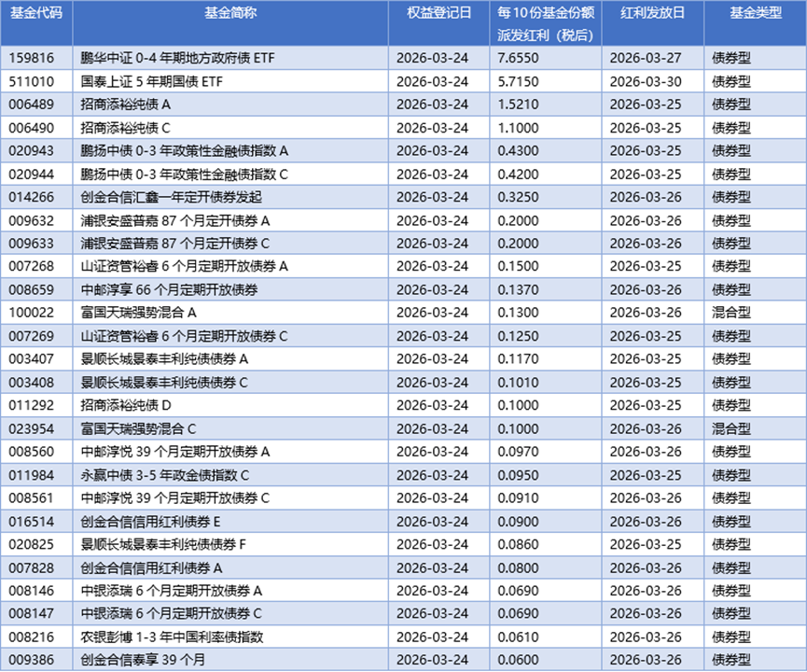This screenshot has height=672, width=807.
Task: Click payout date 2026-03-30
Action: pyautogui.click(x=646, y=81)
